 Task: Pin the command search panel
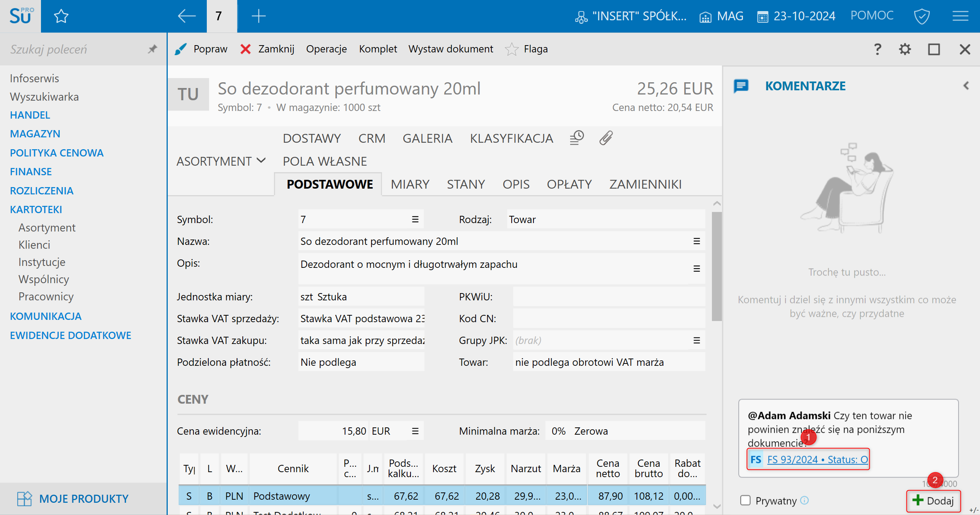152,49
